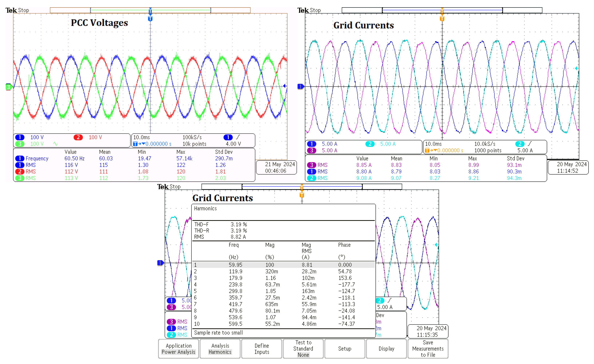This screenshot has width=594, height=364.
Task: Click the blue trigger level arrow on PCC Voltages right edge
Action: 285,86
